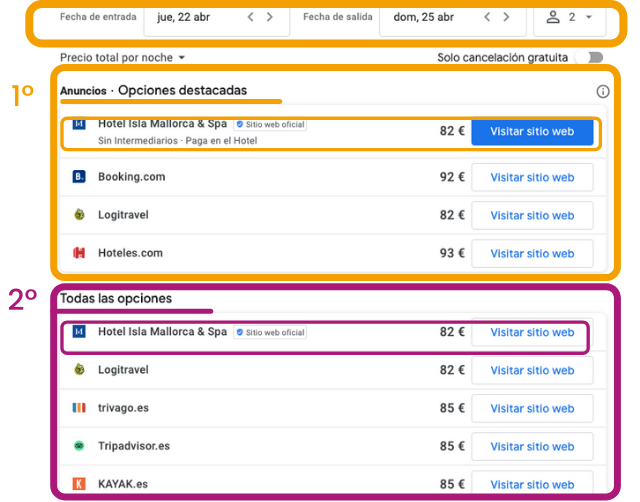
Task: Visit Booking.com website button
Action: click(x=532, y=177)
